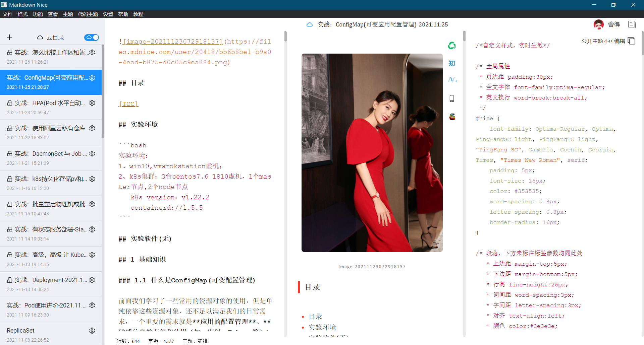Click lock icon on HPA article
The image size is (644, 345).
(10, 103)
